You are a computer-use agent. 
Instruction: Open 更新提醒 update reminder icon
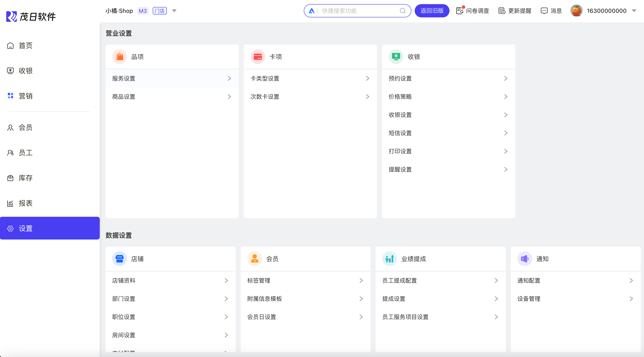[x=501, y=11]
